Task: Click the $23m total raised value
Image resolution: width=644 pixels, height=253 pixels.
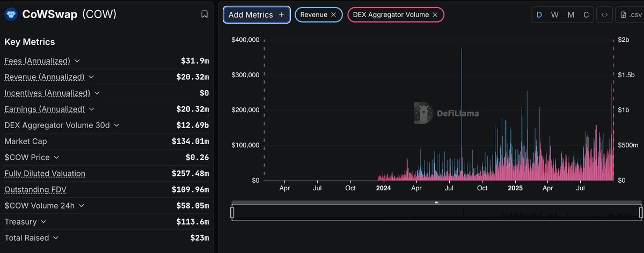Action: pos(200,238)
